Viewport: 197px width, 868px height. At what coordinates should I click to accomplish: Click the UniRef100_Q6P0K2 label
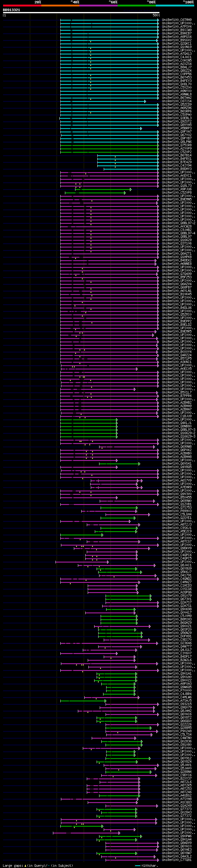[x=177, y=450]
